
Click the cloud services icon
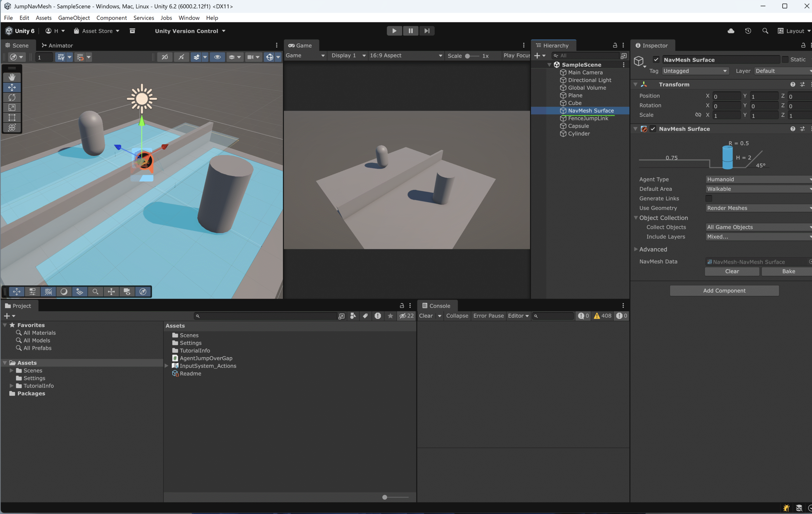[x=731, y=31]
